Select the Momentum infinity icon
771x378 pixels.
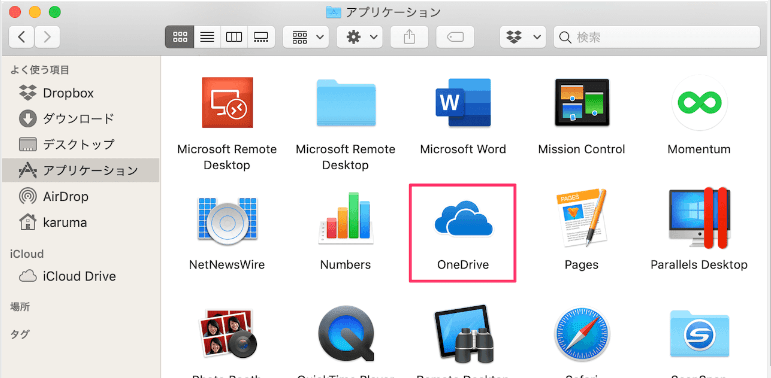[x=699, y=103]
